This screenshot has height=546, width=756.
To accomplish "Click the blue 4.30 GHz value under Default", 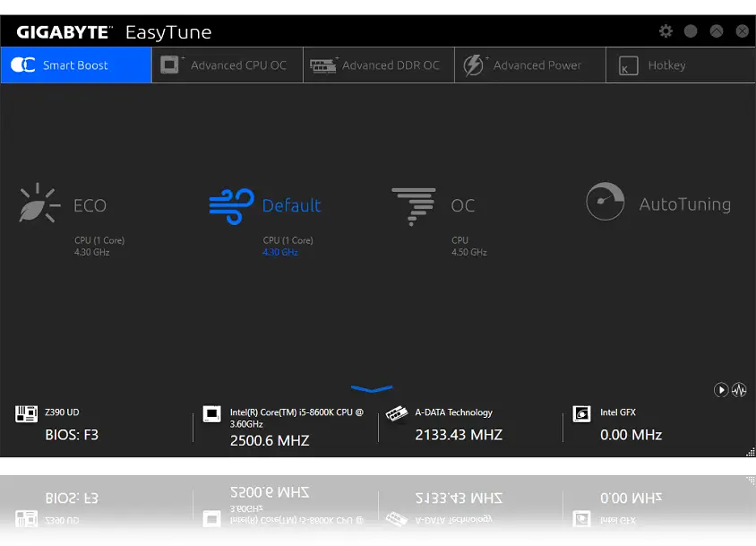I will point(280,252).
